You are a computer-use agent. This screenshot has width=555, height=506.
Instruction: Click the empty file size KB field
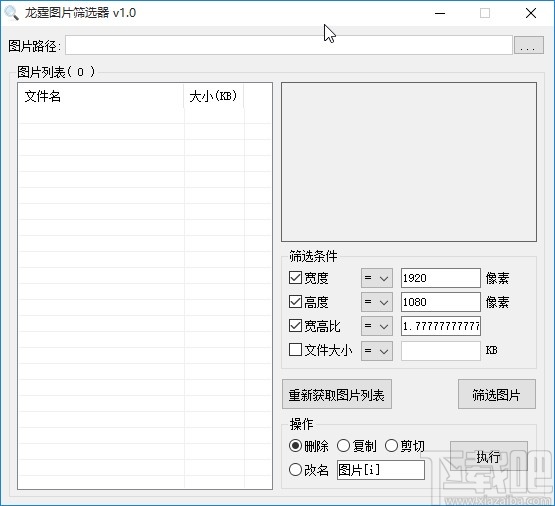441,351
